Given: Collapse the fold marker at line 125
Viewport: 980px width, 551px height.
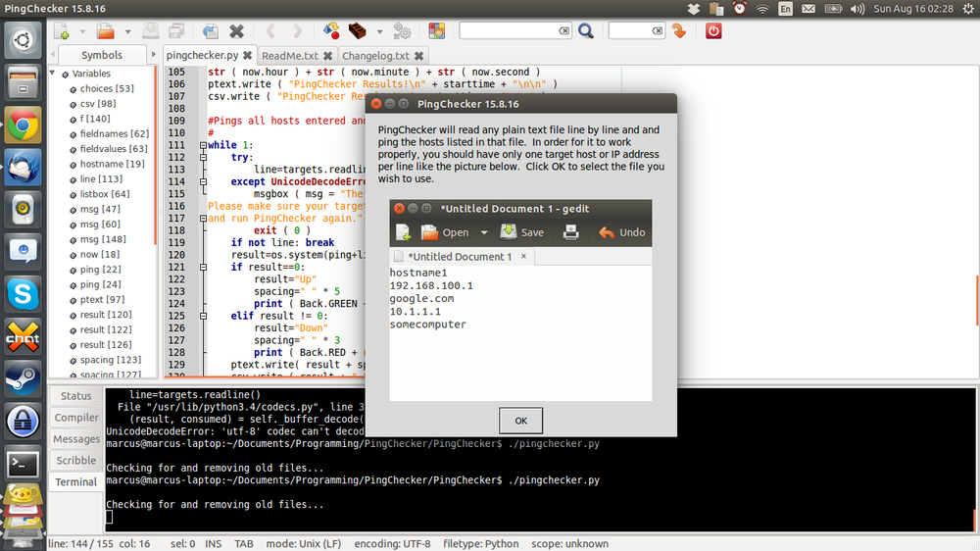Looking at the screenshot, I should tap(203, 316).
